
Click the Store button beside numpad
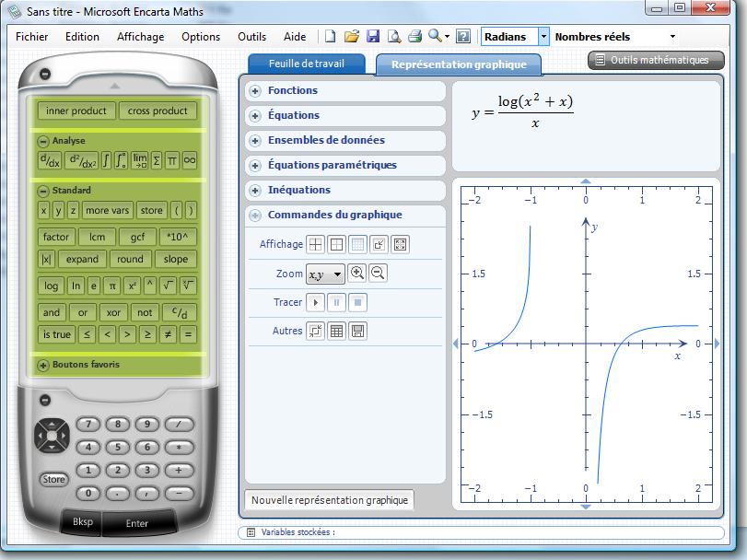(53, 479)
